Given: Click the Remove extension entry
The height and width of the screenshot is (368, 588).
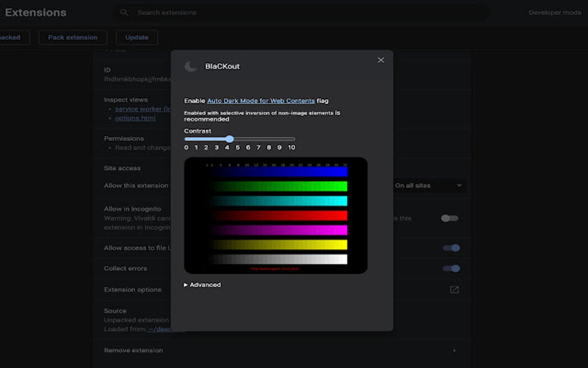Looking at the screenshot, I should 133,350.
